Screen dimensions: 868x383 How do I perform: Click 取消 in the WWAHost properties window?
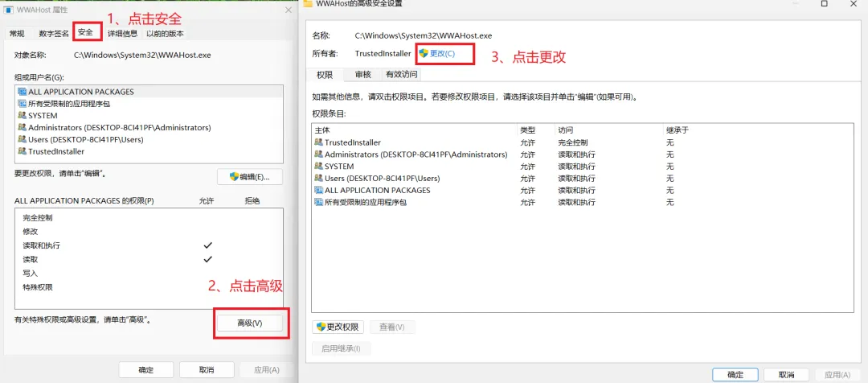coord(206,369)
